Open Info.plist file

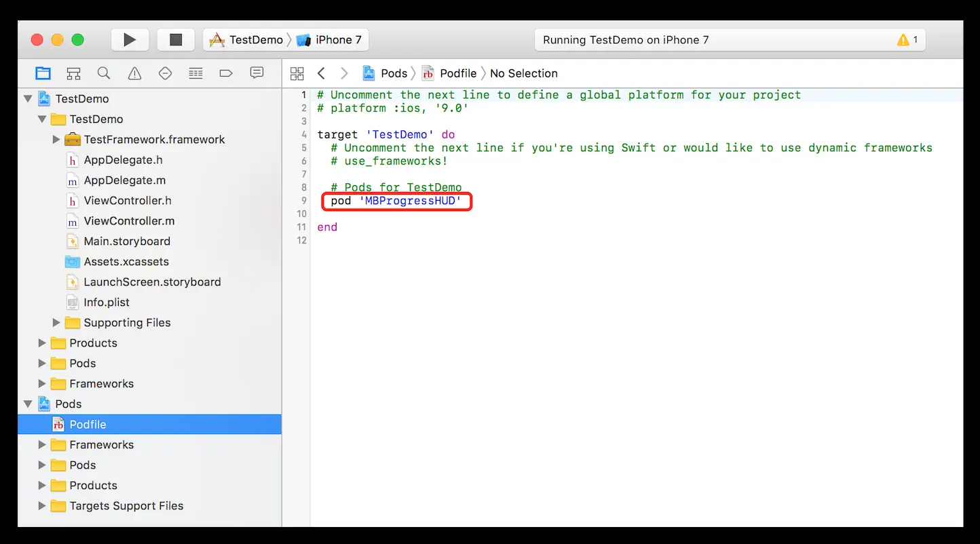coord(107,303)
